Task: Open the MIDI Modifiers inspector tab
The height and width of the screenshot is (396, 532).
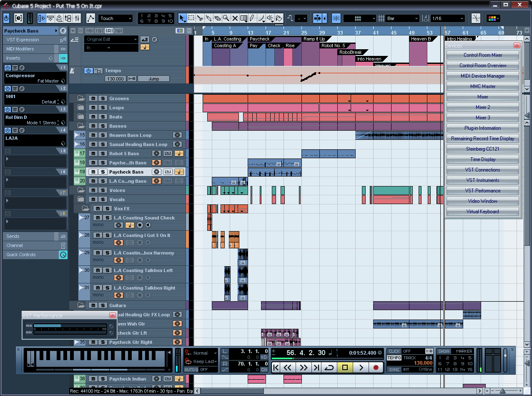Action: (x=35, y=49)
